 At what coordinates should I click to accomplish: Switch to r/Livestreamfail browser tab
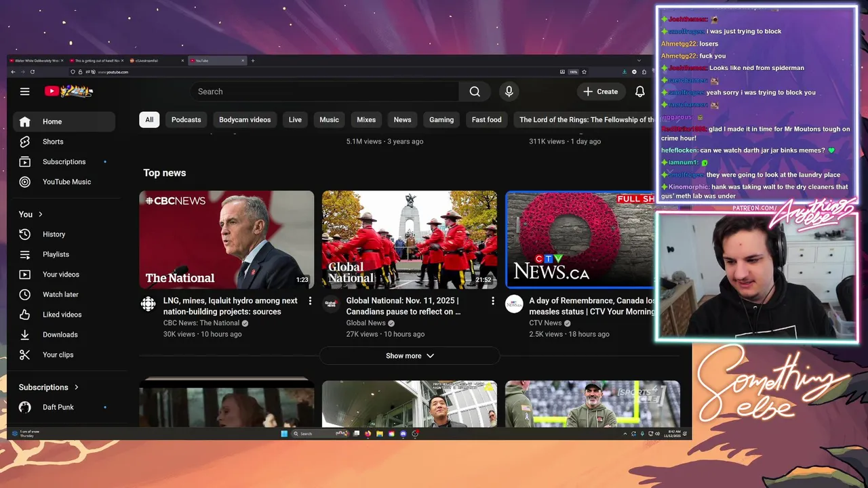point(157,60)
